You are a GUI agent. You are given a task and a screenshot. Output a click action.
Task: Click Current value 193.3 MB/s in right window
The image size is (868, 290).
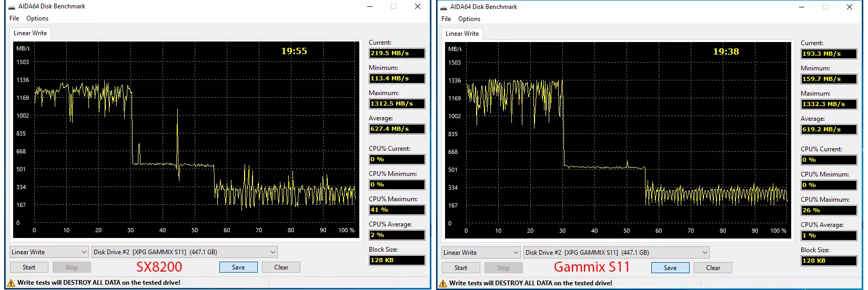pos(829,54)
